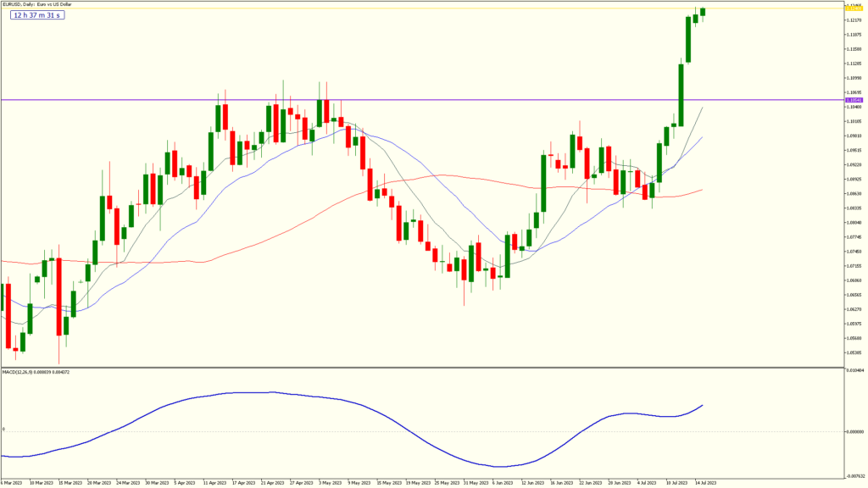Select the tallest green candle in the July rally
The width and height of the screenshot is (868, 488).
point(679,93)
